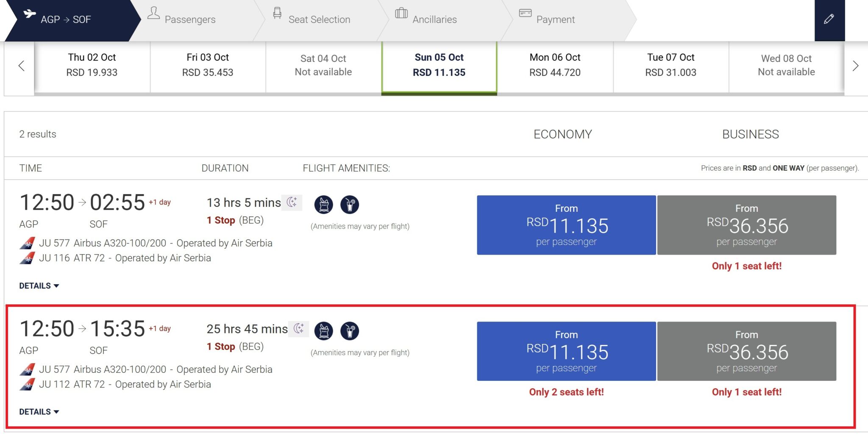Viewport: 868px width, 444px height.
Task: Choose Business fare for the 15:35 flight
Action: click(746, 351)
